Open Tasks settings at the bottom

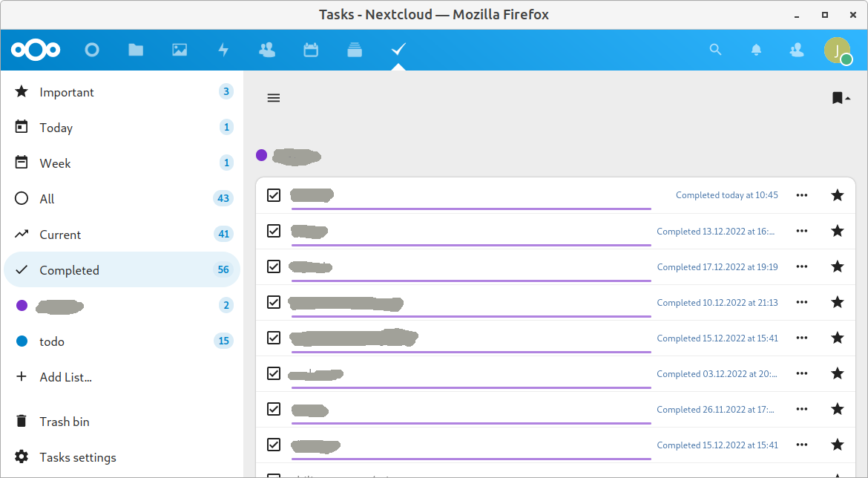pos(78,457)
